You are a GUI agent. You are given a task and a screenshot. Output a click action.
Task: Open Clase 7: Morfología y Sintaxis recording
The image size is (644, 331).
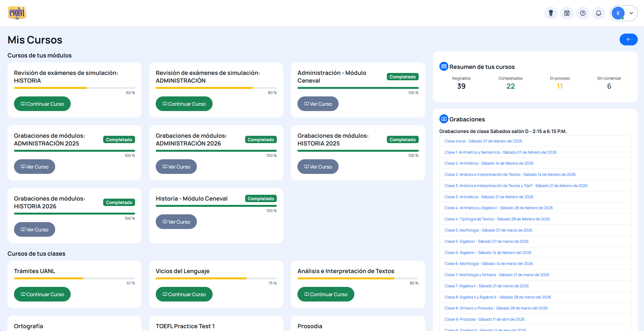pos(497,275)
